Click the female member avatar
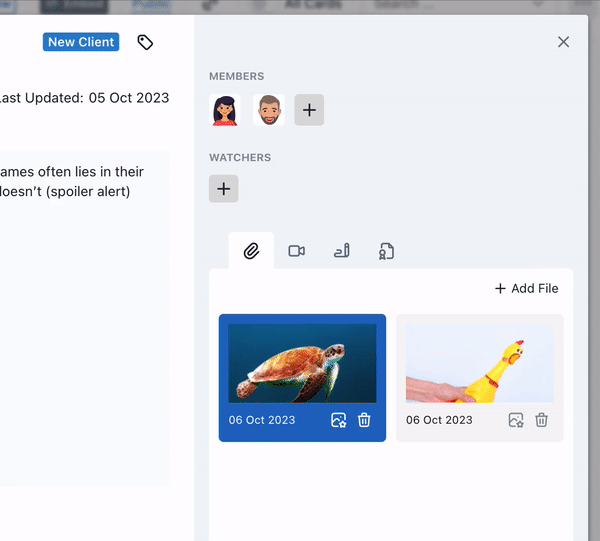Image resolution: width=600 pixels, height=541 pixels. click(224, 110)
